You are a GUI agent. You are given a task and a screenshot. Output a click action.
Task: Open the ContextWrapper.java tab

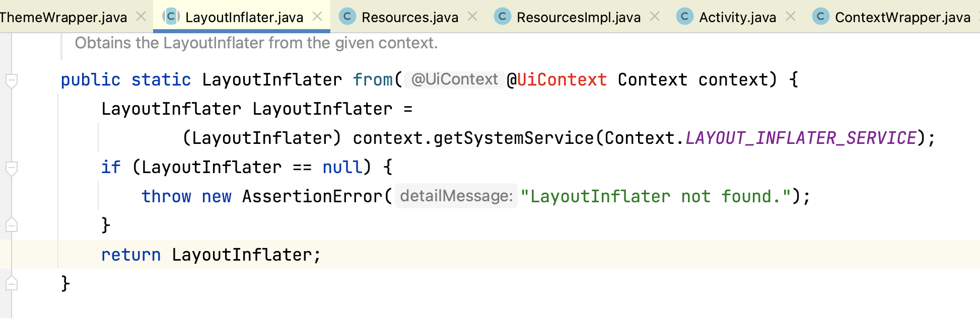(x=902, y=17)
